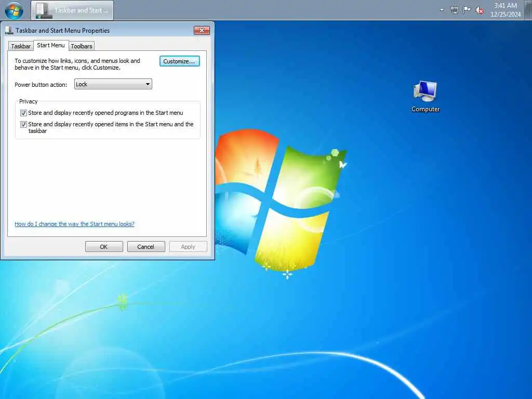The image size is (532, 399).
Task: Open the Computer desktop icon
Action: coord(425,97)
